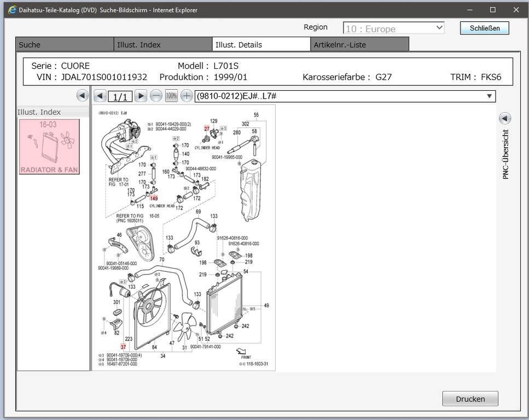529x420 pixels.
Task: Select highlighted part number 27 in diagram
Action: 206,129
